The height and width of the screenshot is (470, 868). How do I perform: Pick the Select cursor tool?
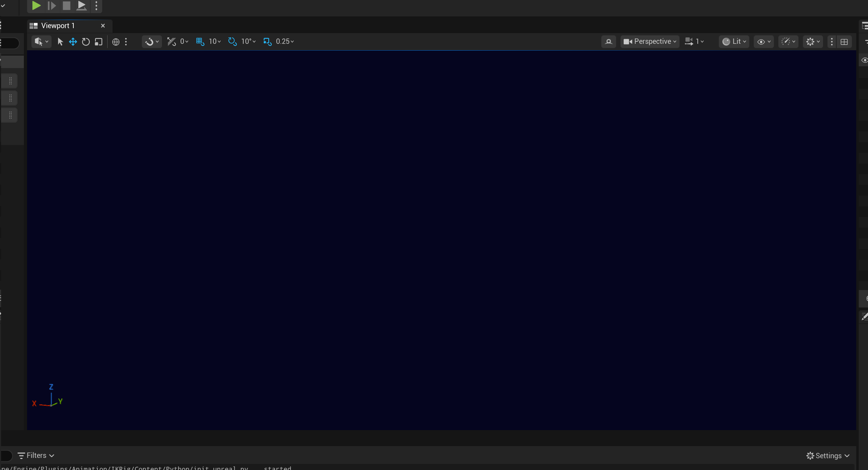(x=60, y=42)
